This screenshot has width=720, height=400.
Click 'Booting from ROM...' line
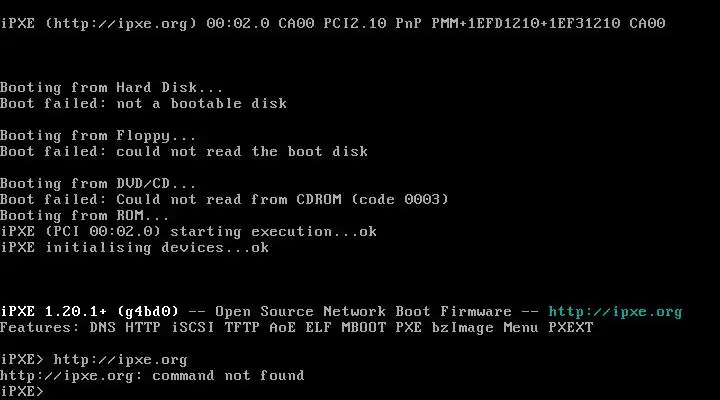tap(84, 215)
